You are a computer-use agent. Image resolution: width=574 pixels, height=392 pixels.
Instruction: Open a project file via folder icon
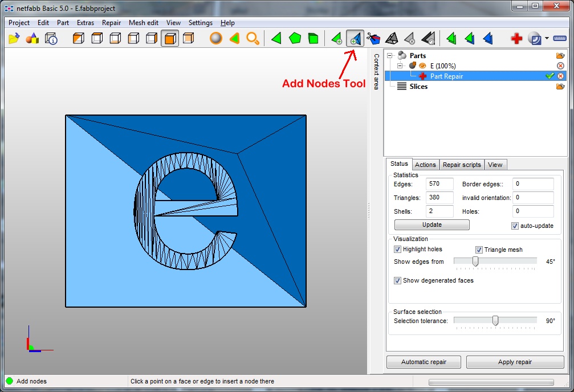pyautogui.click(x=14, y=38)
